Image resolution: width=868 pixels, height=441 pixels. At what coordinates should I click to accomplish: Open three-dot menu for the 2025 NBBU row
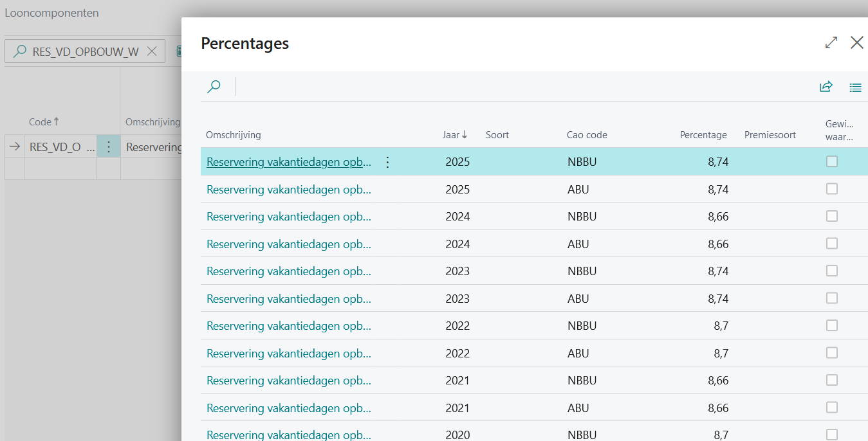click(387, 162)
